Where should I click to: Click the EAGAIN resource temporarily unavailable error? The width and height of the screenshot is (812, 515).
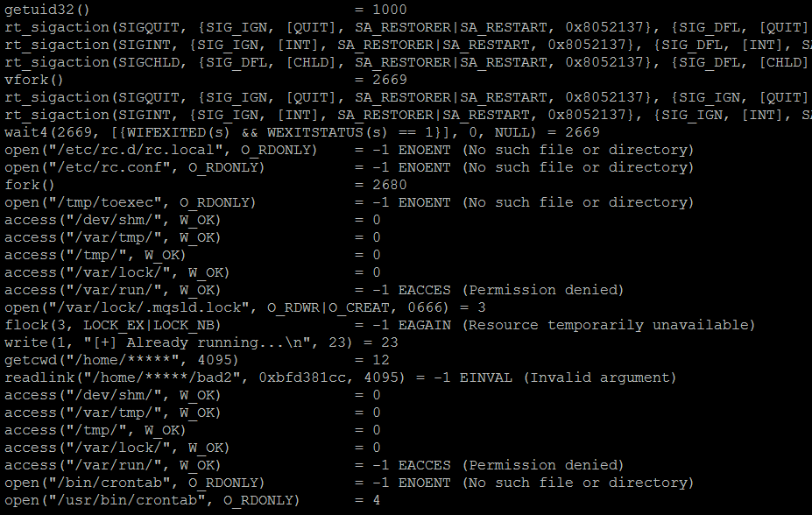point(576,325)
